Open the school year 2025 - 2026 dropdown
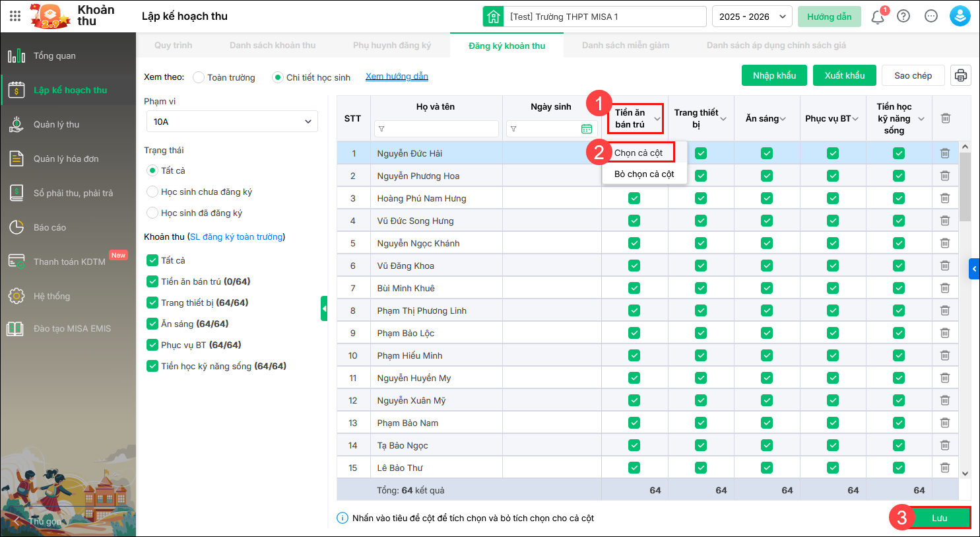The image size is (980, 537). (x=752, y=17)
